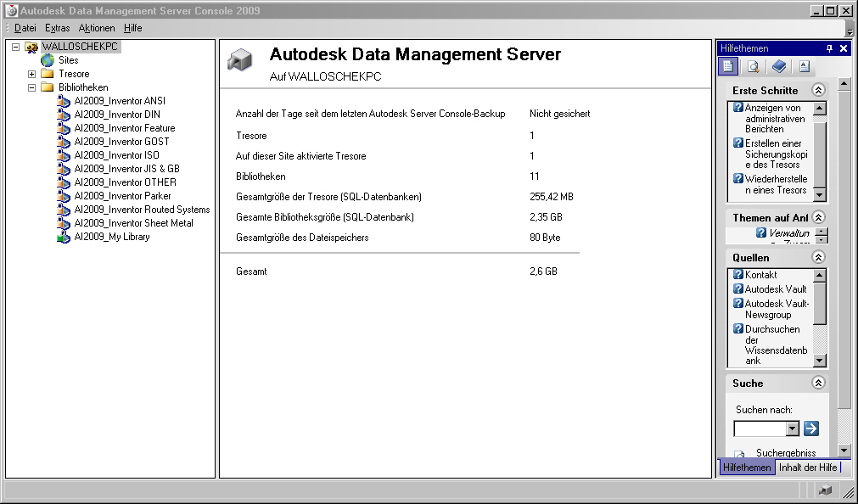Collapse the Bibliotheken tree node

(x=31, y=87)
